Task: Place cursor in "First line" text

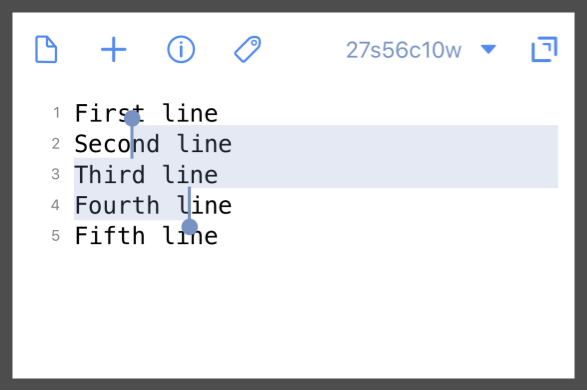Action: 146,113
